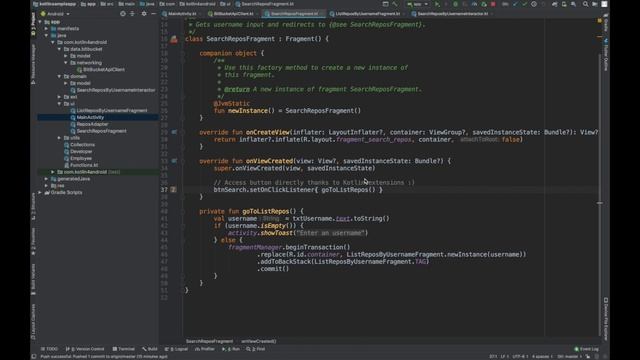This screenshot has height=360, width=640.
Task: Click the UTF-8 encoding status widget
Action: tap(519, 356)
